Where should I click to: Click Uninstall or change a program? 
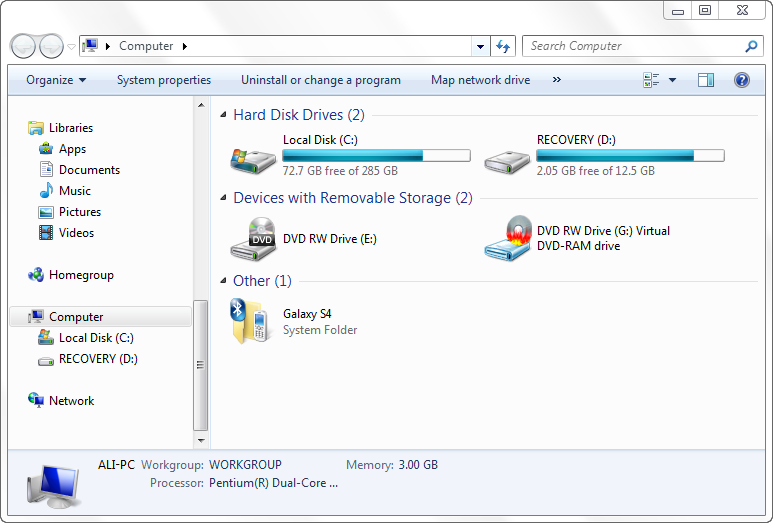pos(321,80)
